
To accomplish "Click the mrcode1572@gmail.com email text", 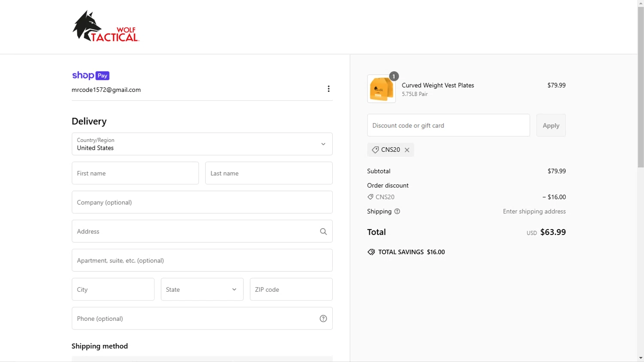I will pos(106,90).
